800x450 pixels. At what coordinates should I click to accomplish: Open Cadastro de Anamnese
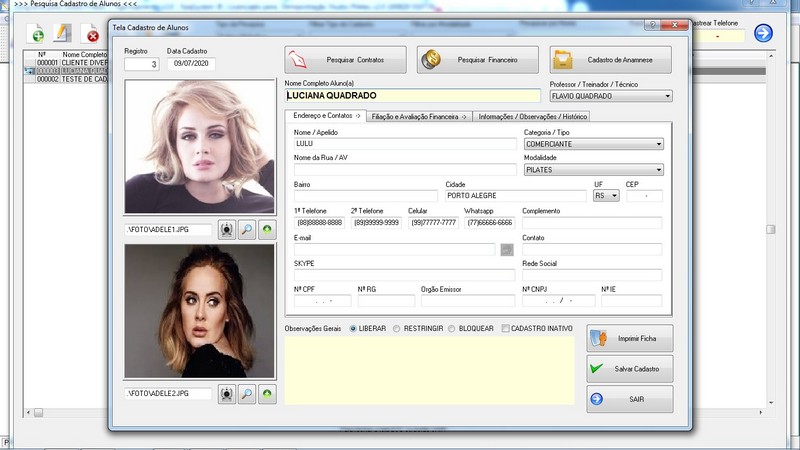tap(611, 60)
